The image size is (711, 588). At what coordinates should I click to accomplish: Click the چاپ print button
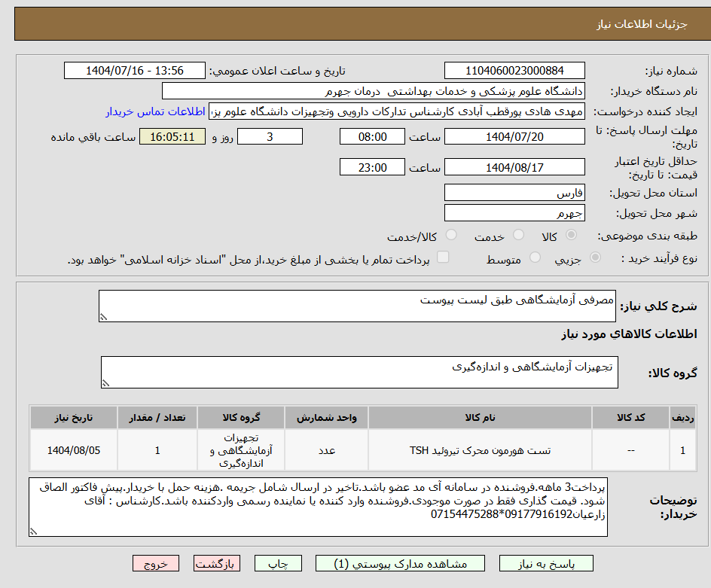click(278, 563)
